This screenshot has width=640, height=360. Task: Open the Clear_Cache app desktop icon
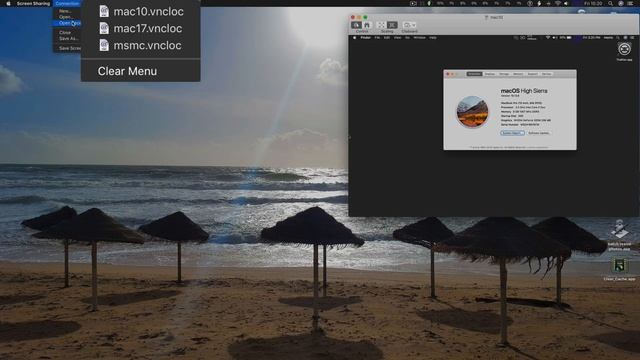[x=620, y=266]
